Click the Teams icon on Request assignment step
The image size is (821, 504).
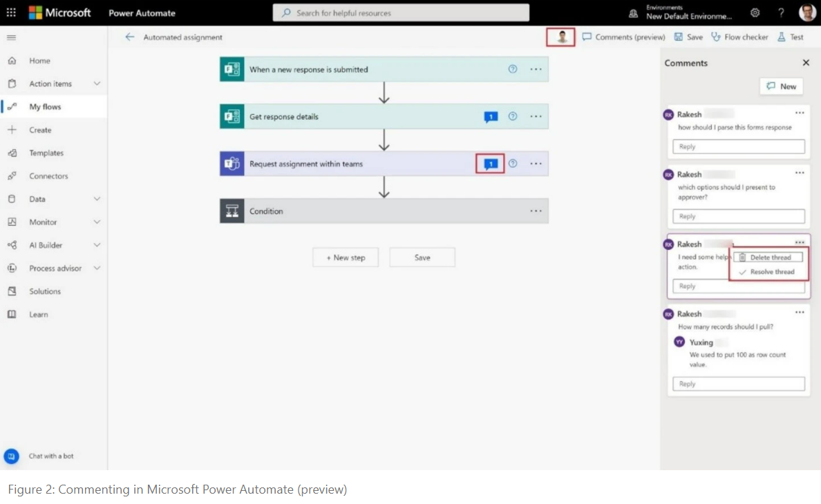point(232,164)
